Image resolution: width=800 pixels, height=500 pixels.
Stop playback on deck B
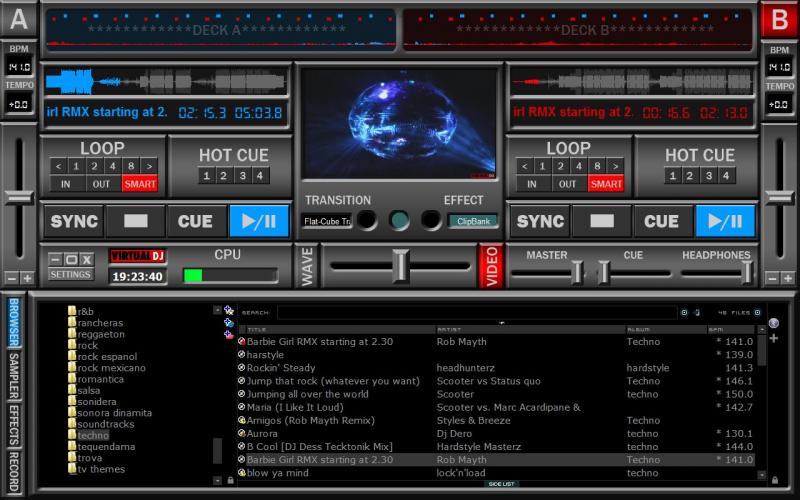coord(602,221)
